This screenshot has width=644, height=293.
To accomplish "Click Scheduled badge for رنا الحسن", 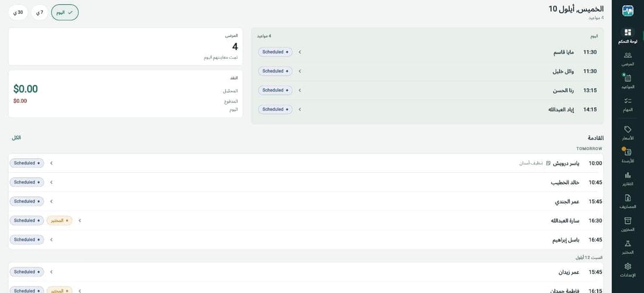I will (275, 90).
